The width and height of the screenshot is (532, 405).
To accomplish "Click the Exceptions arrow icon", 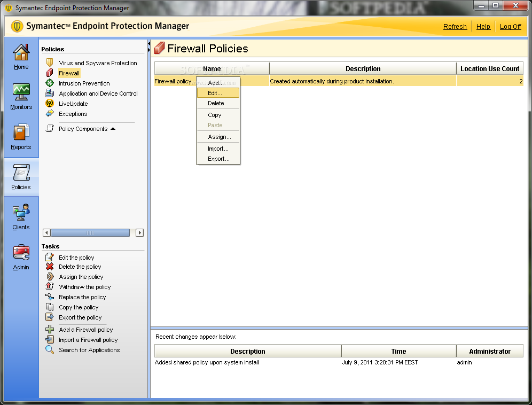I will [x=50, y=113].
